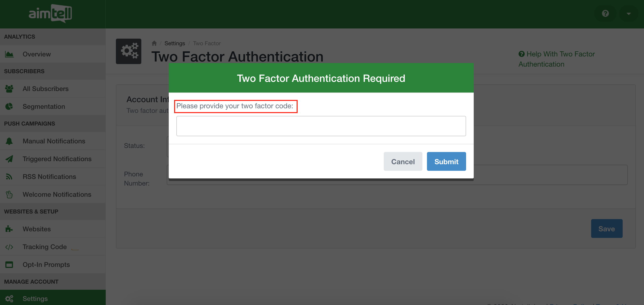This screenshot has height=305, width=644.
Task: Click the two factor code input field
Action: tap(321, 126)
